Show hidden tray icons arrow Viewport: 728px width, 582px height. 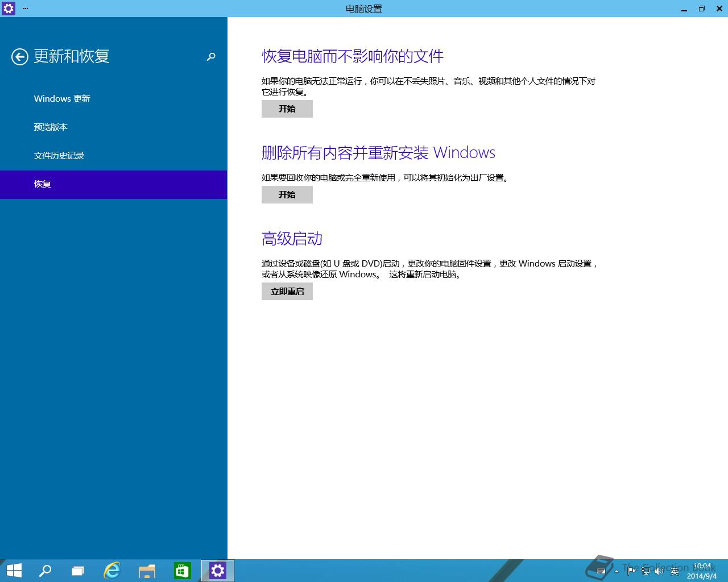click(617, 571)
